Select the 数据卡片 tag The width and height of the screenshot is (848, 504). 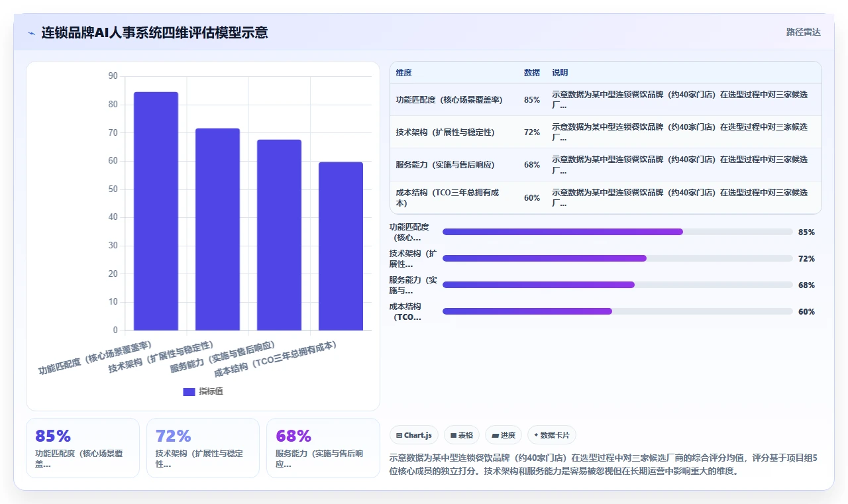click(552, 435)
